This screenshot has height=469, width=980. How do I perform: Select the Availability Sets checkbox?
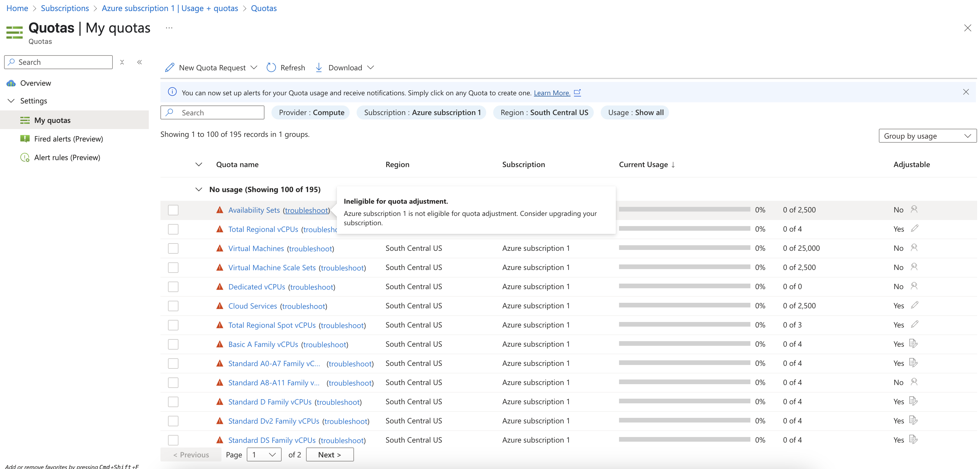click(x=173, y=210)
